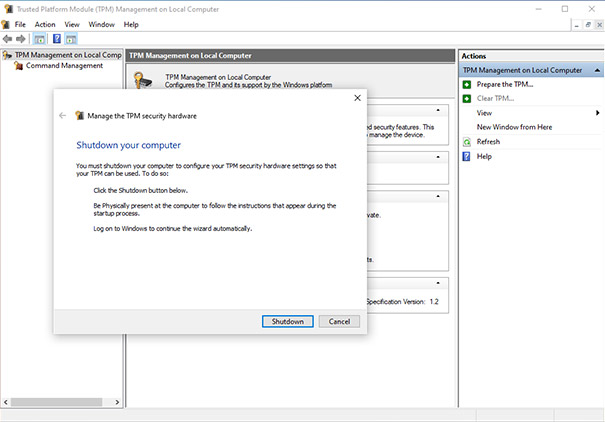Image resolution: width=605 pixels, height=422 pixels.
Task: Select TPM Management on Local Computer tree node
Action: click(x=68, y=56)
